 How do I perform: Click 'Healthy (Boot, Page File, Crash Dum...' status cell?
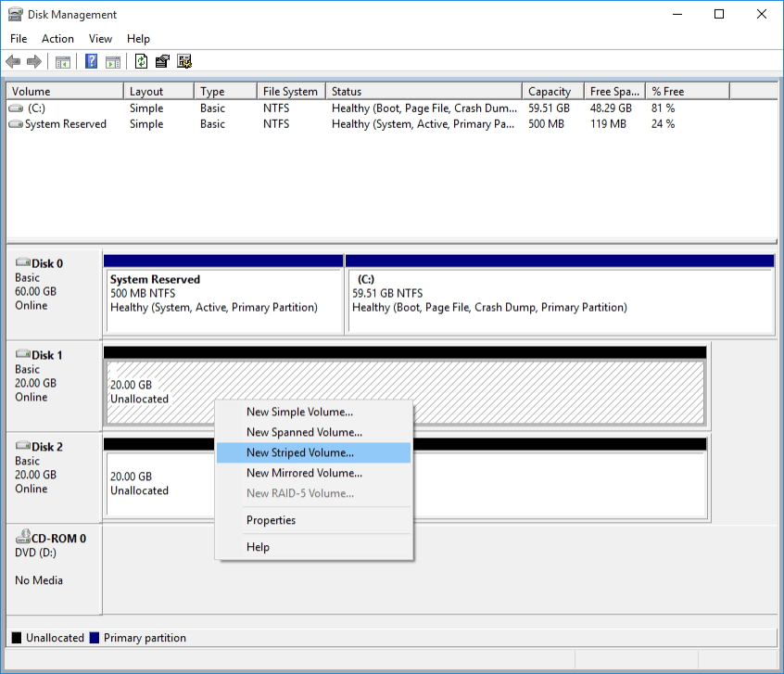point(424,108)
